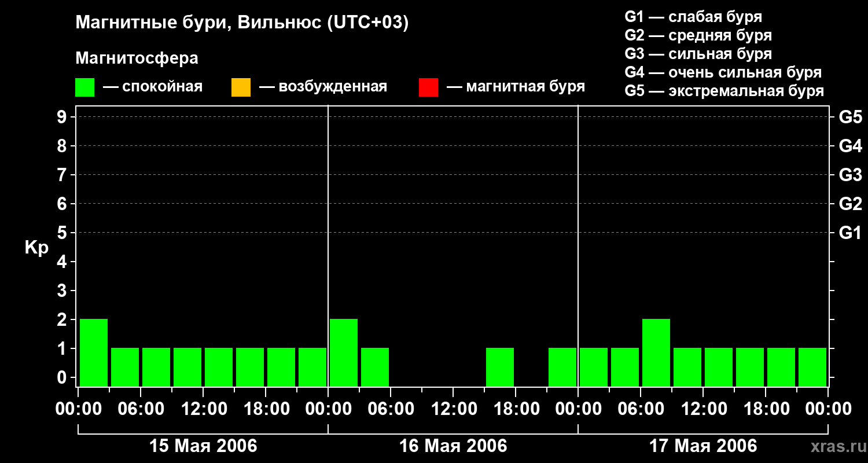Viewport: 868px width, 463px height.
Task: Click the 15 May bar for 12:00–15:00
Action: [219, 367]
